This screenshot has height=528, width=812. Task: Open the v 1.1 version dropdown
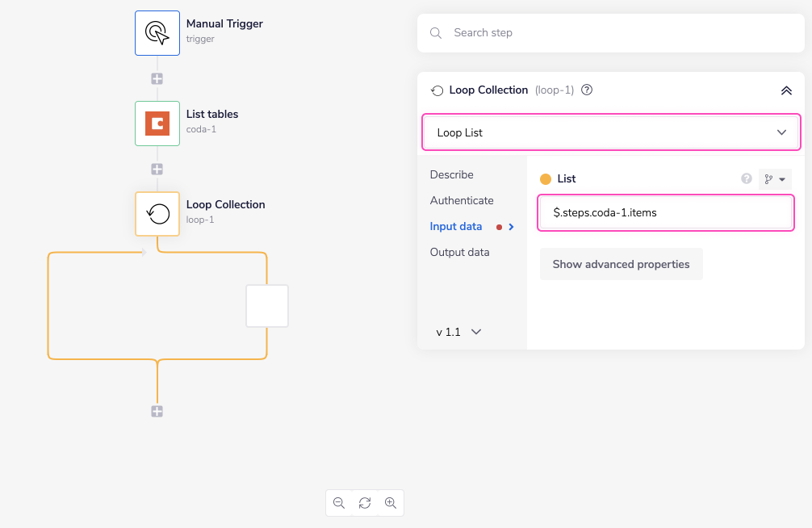click(458, 332)
